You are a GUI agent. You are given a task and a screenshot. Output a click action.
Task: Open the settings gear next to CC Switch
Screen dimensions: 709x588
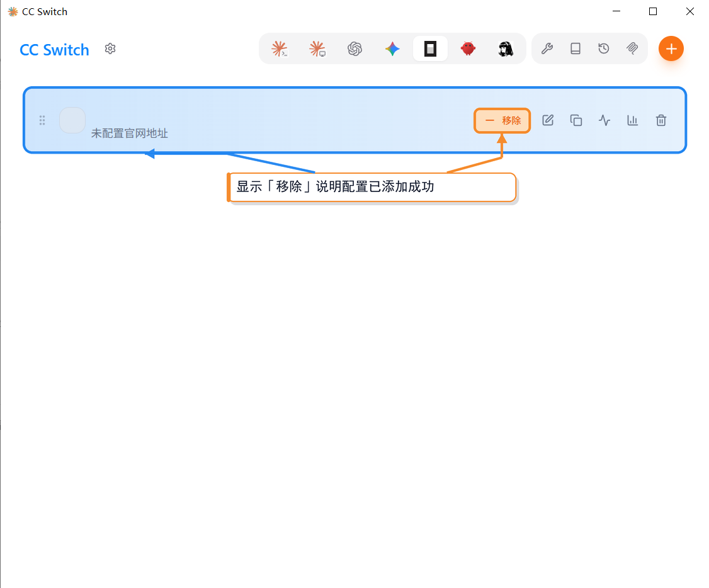[x=110, y=48]
